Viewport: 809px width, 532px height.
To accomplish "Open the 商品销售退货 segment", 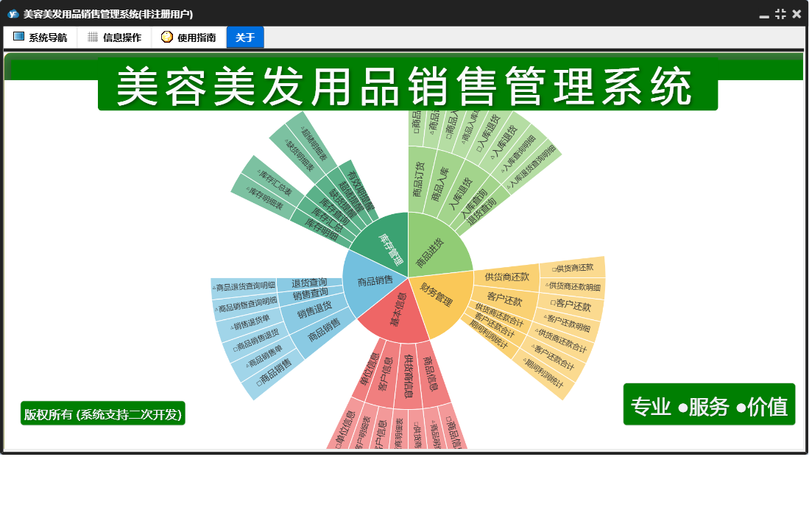I will pyautogui.click(x=256, y=339).
